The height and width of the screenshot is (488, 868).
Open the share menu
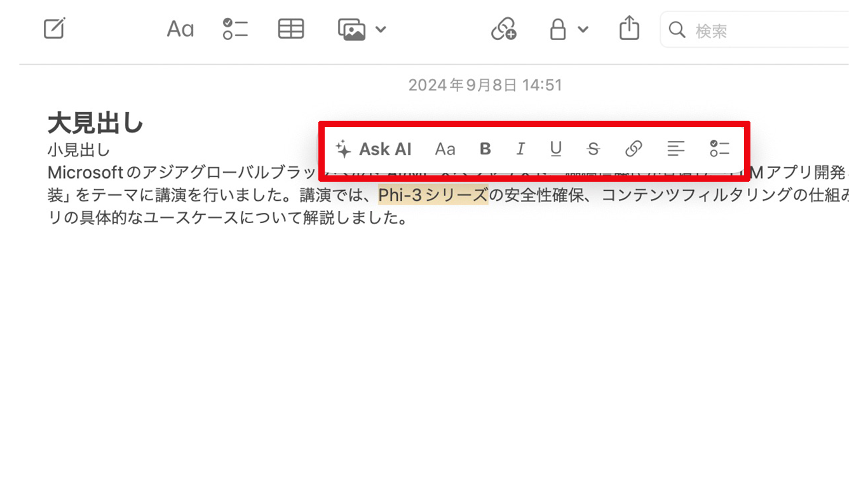point(629,29)
